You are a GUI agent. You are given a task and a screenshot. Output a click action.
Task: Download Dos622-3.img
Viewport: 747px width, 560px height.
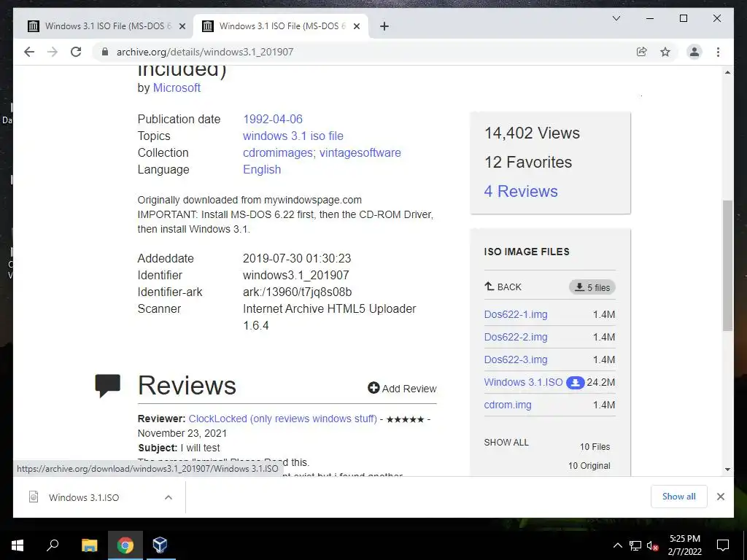pos(516,359)
